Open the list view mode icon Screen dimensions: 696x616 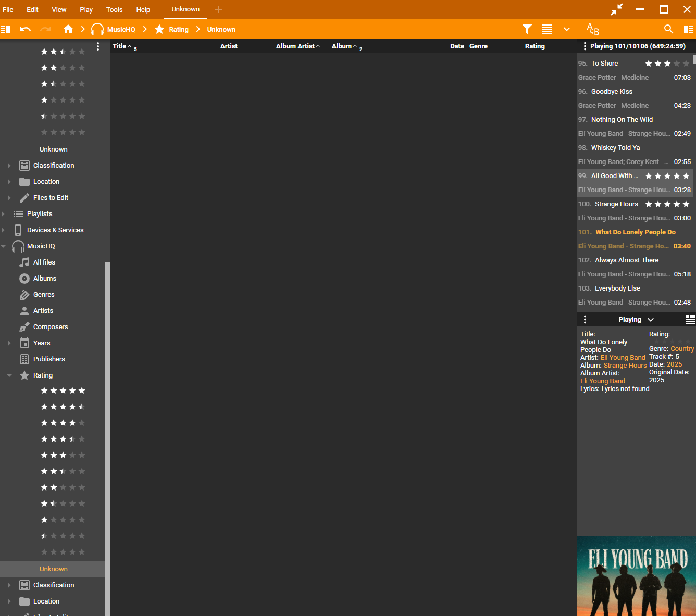pos(547,29)
